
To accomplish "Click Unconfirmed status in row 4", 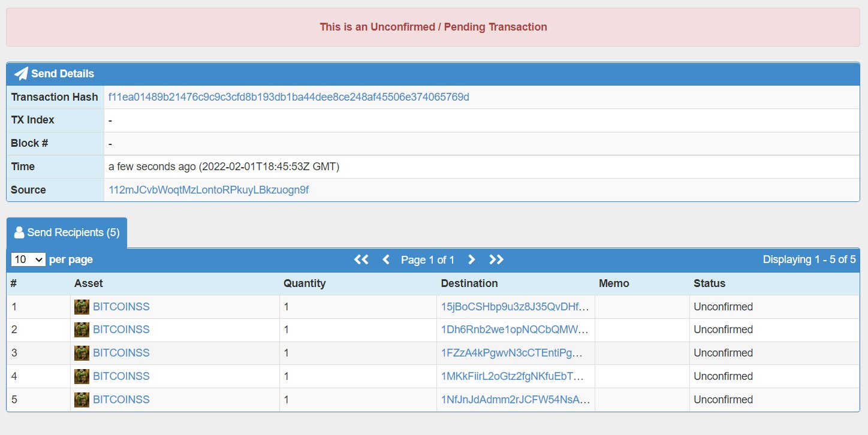I will [723, 376].
